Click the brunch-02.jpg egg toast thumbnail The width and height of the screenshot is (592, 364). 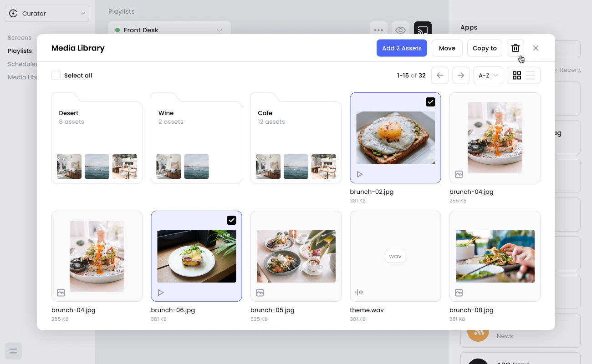tap(395, 138)
